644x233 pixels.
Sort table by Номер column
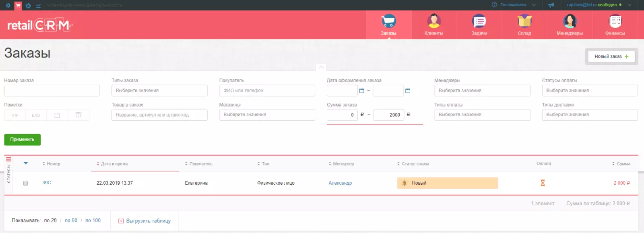(51, 164)
